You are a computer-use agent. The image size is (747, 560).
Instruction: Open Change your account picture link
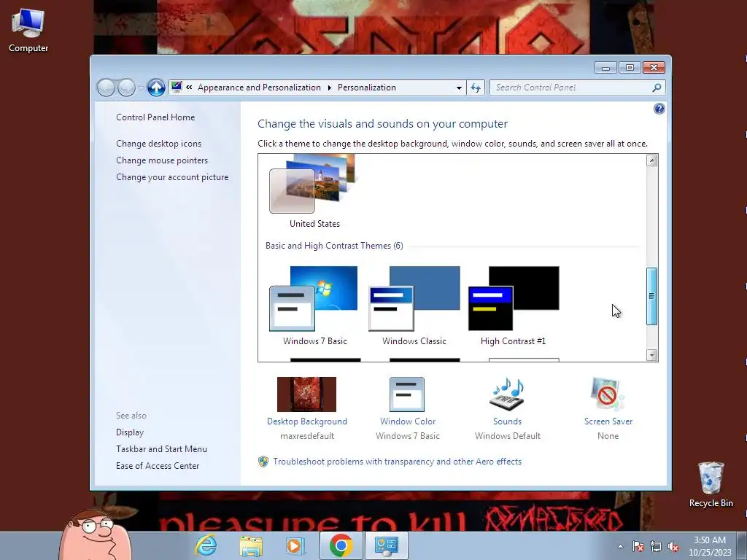coord(172,177)
